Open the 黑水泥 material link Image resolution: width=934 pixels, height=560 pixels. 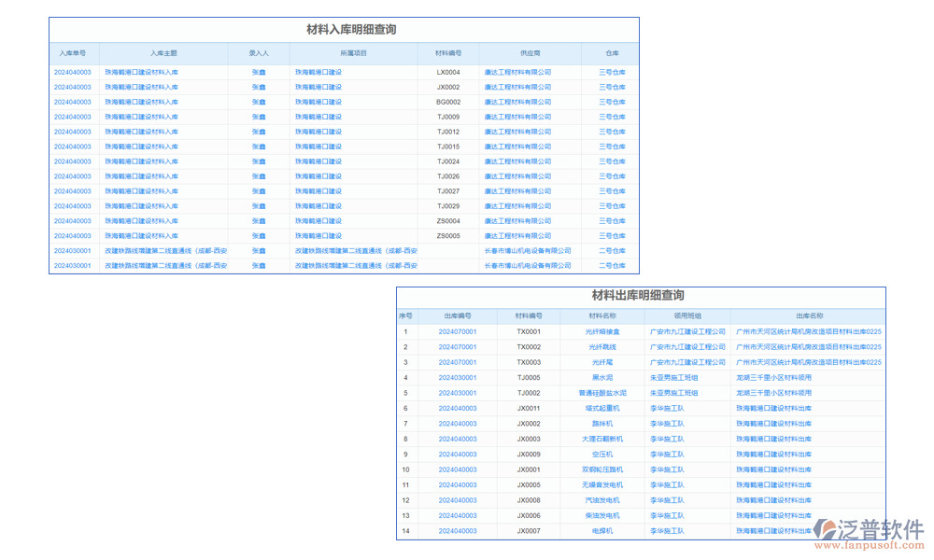[602, 378]
